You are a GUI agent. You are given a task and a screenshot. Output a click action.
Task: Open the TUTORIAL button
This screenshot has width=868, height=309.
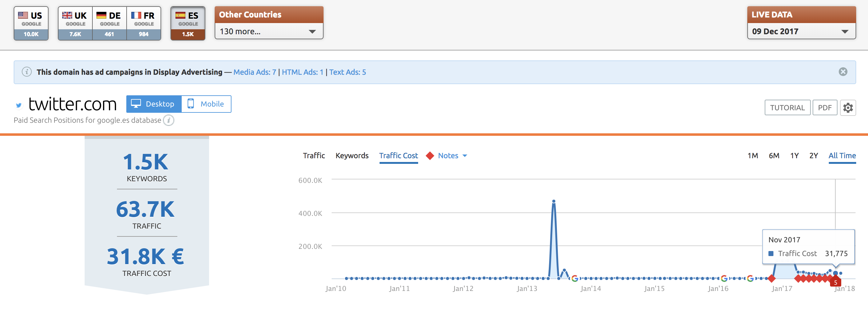(x=787, y=107)
